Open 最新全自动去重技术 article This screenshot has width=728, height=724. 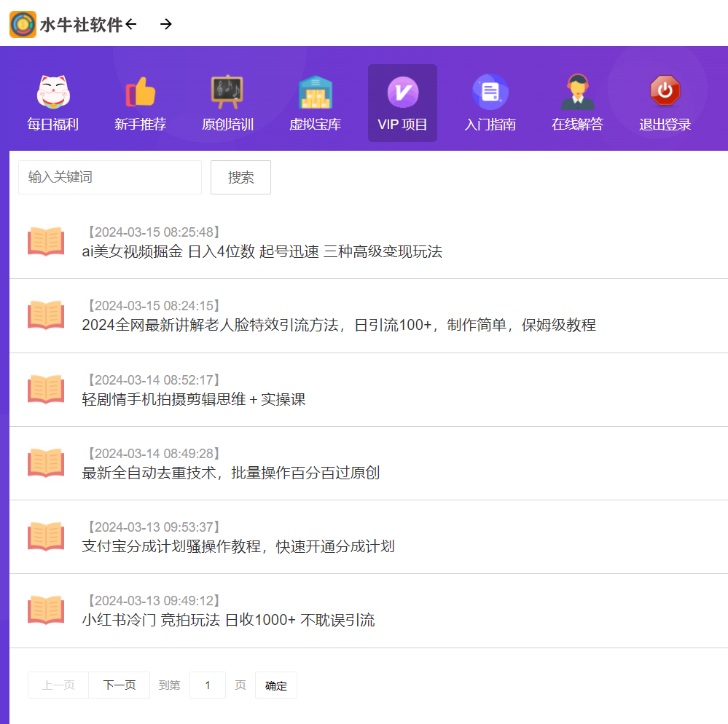pyautogui.click(x=231, y=473)
